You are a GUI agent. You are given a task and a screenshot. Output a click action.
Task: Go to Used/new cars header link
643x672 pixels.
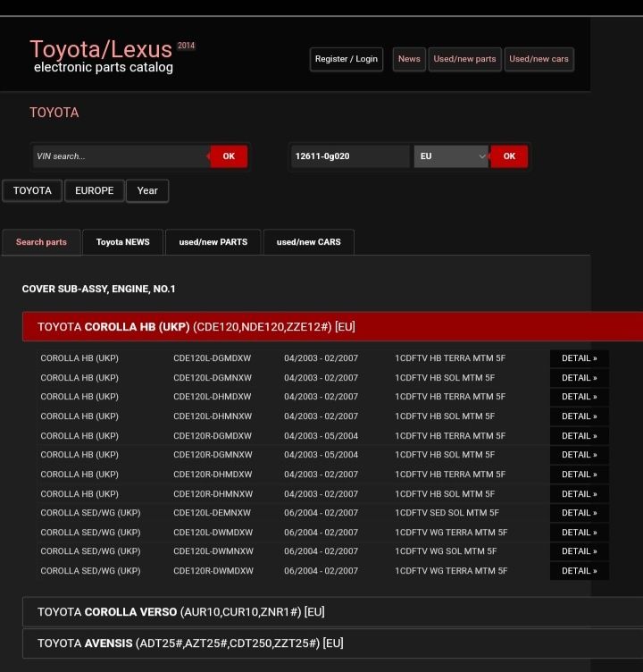(539, 59)
